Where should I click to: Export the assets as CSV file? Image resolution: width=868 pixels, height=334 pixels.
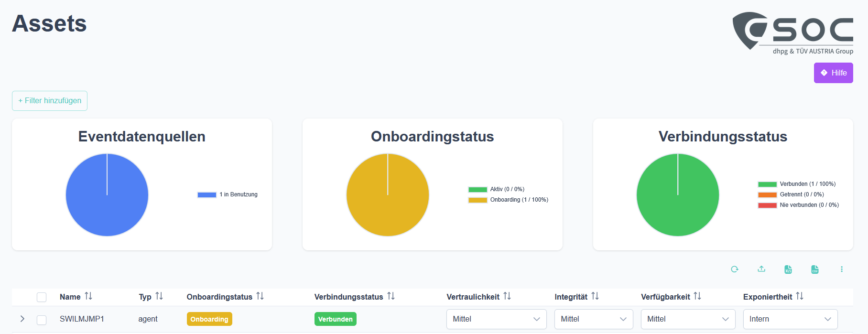(815, 269)
